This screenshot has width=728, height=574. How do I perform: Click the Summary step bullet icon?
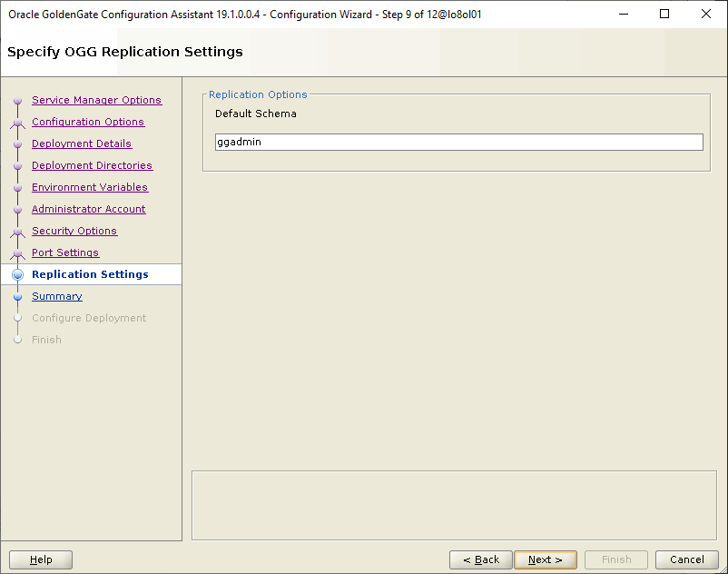tap(17, 297)
